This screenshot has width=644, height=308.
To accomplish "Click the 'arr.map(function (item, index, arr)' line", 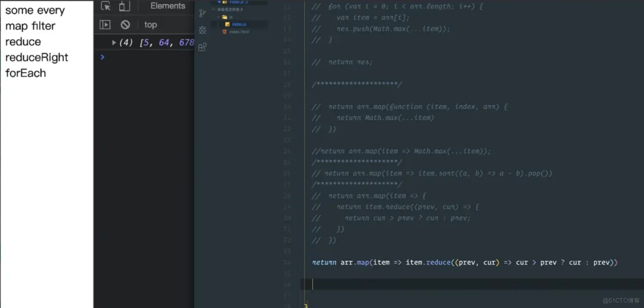I will (410, 106).
